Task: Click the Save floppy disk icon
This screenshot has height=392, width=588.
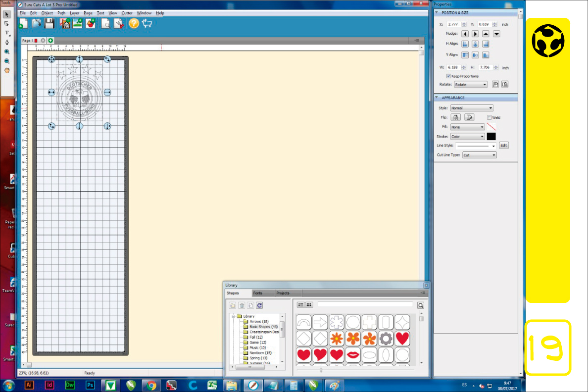Action: point(49,24)
